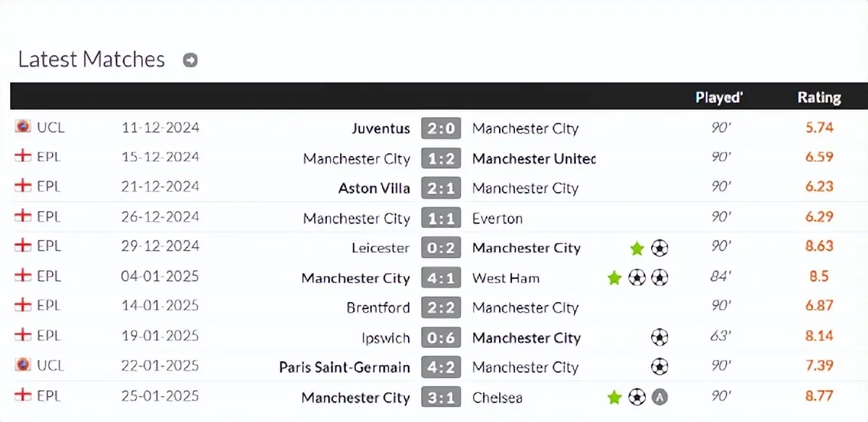Click the Latest Matches heading

[91, 59]
